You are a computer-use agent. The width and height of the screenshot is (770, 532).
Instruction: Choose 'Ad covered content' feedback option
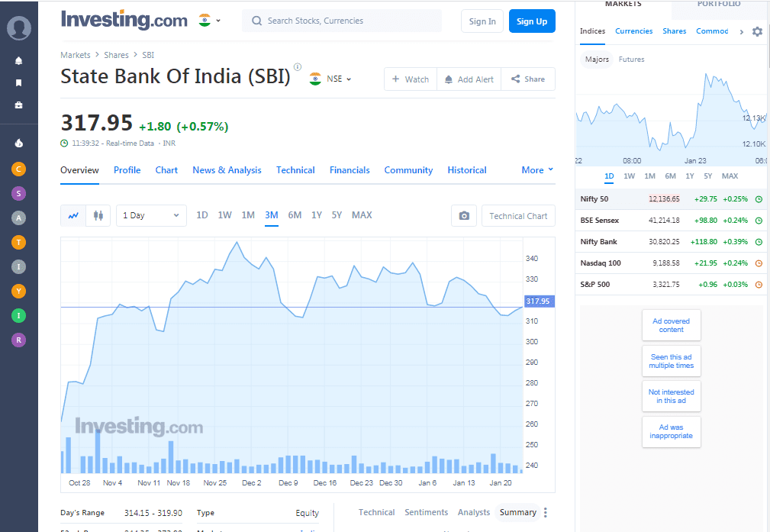click(x=672, y=325)
